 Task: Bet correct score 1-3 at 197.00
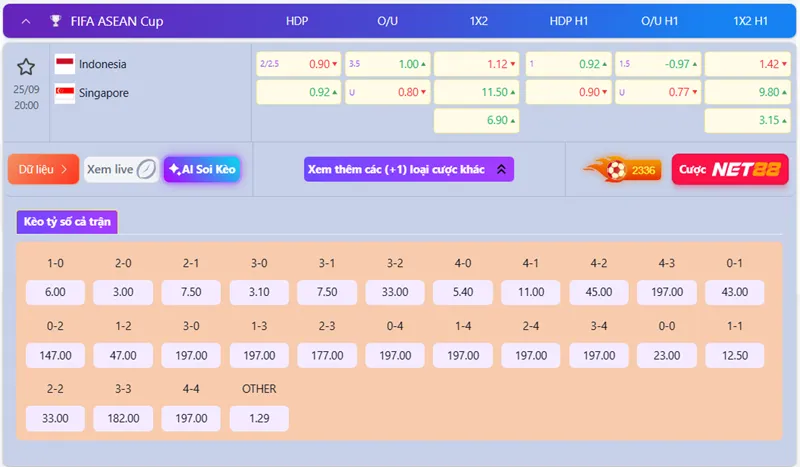[x=259, y=355]
